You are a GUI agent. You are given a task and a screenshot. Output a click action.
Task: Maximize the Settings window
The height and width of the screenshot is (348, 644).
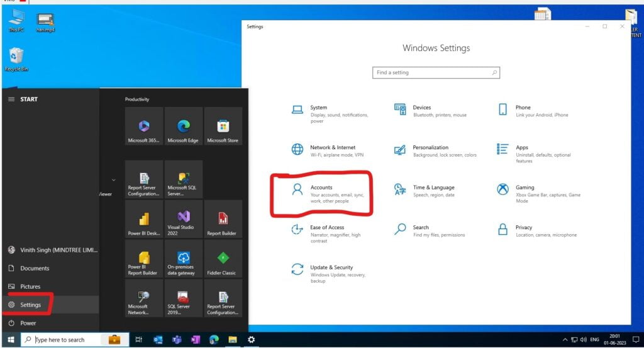[604, 26]
